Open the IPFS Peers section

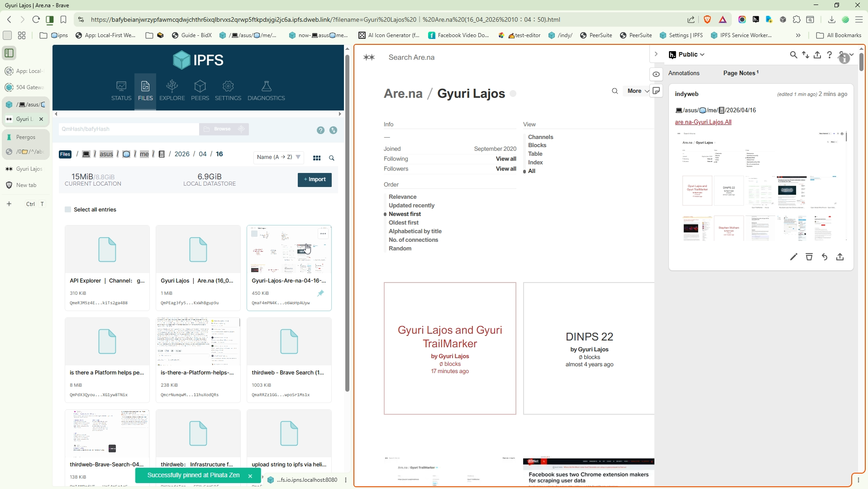[200, 91]
